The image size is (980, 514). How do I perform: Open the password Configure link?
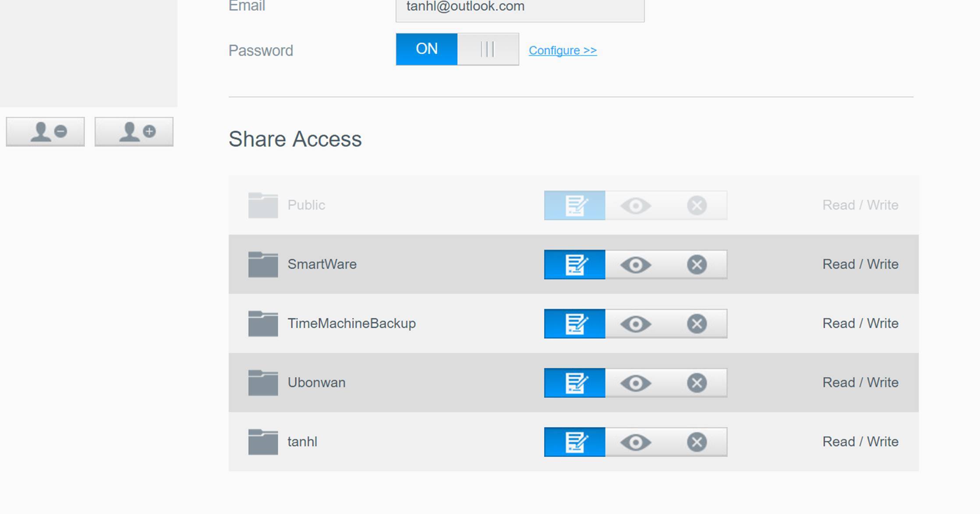[x=563, y=50]
